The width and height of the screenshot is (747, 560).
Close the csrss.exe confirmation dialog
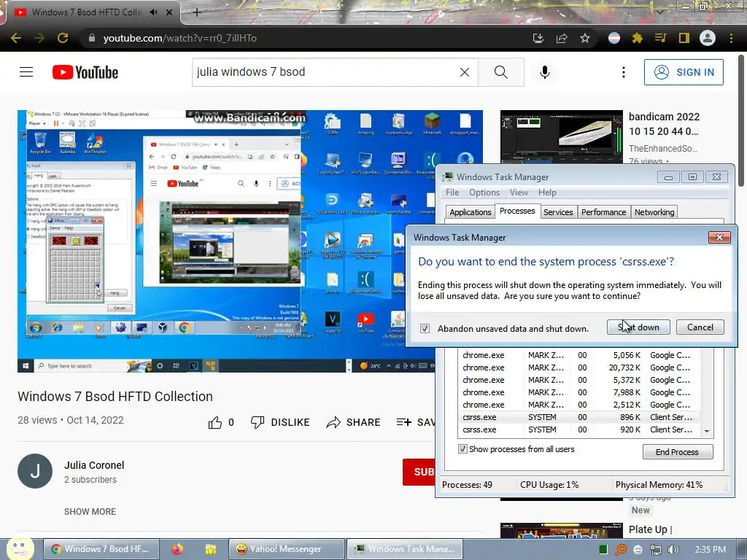click(x=719, y=237)
